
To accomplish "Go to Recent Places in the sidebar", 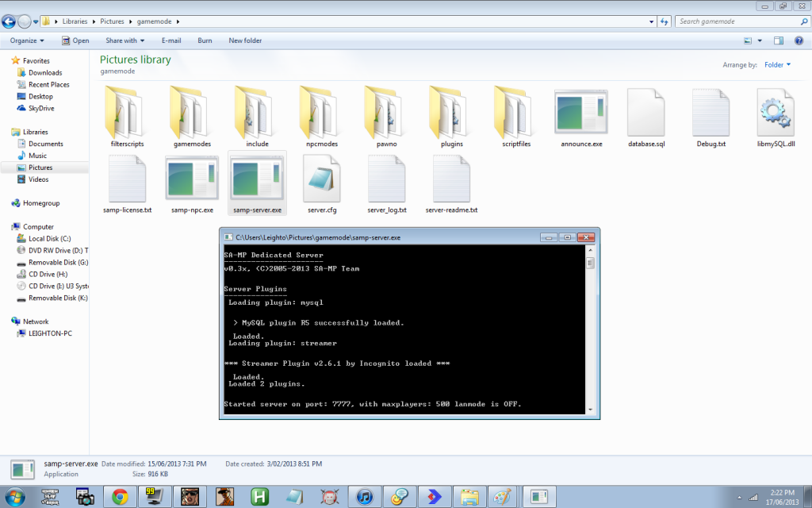I will (48, 84).
